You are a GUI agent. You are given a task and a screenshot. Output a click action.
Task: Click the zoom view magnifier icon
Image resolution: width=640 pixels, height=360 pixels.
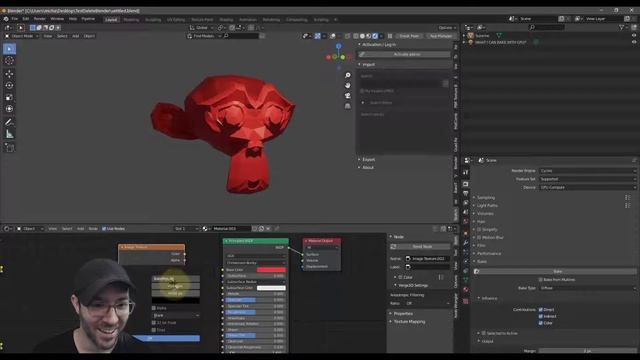tap(348, 76)
